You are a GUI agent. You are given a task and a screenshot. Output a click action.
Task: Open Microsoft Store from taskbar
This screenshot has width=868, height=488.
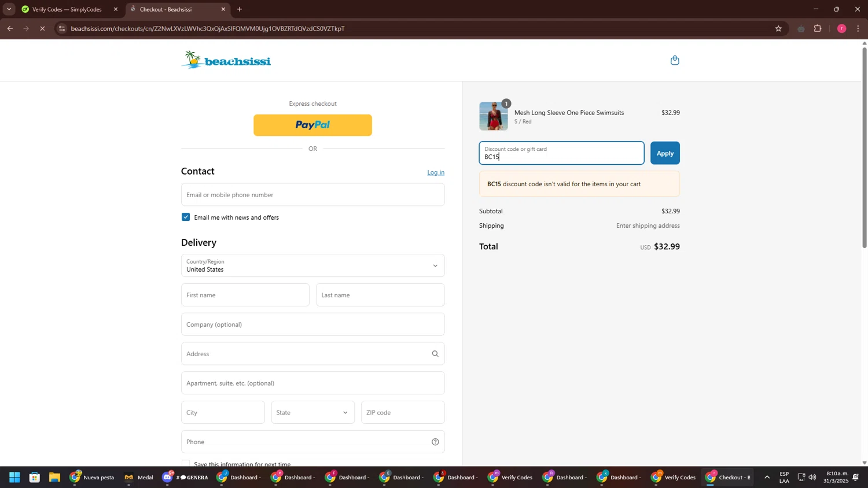pos(35,478)
